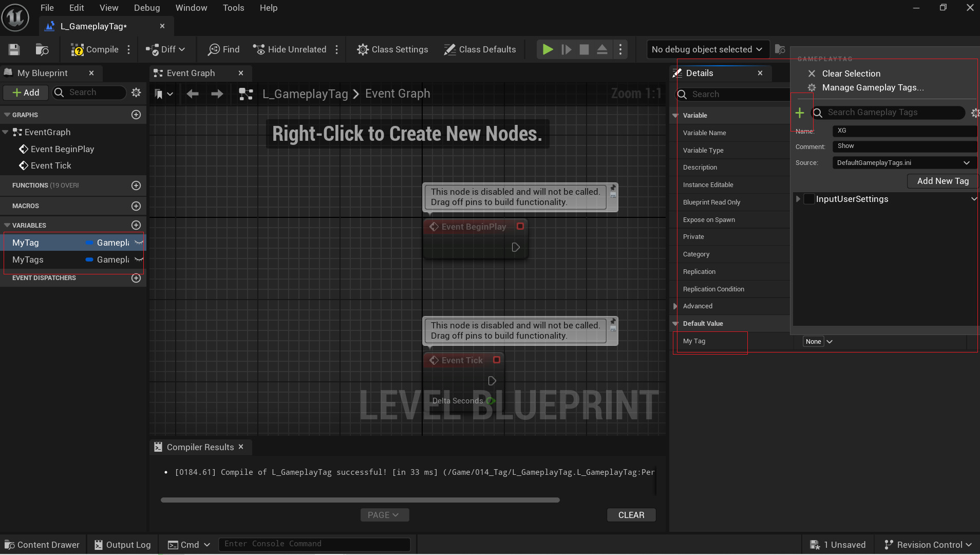Add a new variable with plus icon
Image resolution: width=980 pixels, height=555 pixels.
136,225
